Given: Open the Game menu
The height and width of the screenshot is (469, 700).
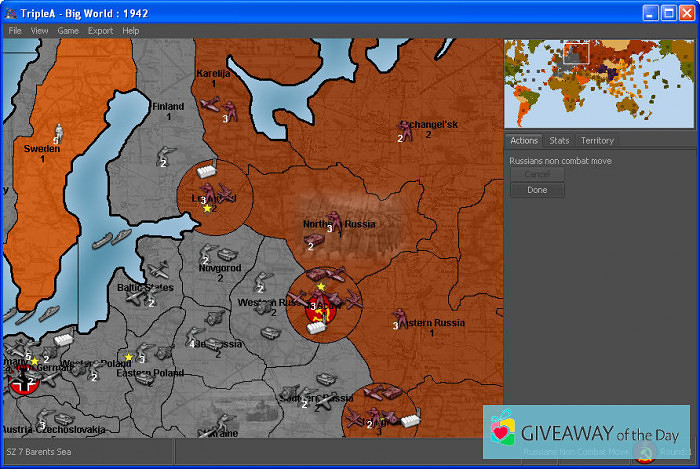Looking at the screenshot, I should [x=68, y=31].
